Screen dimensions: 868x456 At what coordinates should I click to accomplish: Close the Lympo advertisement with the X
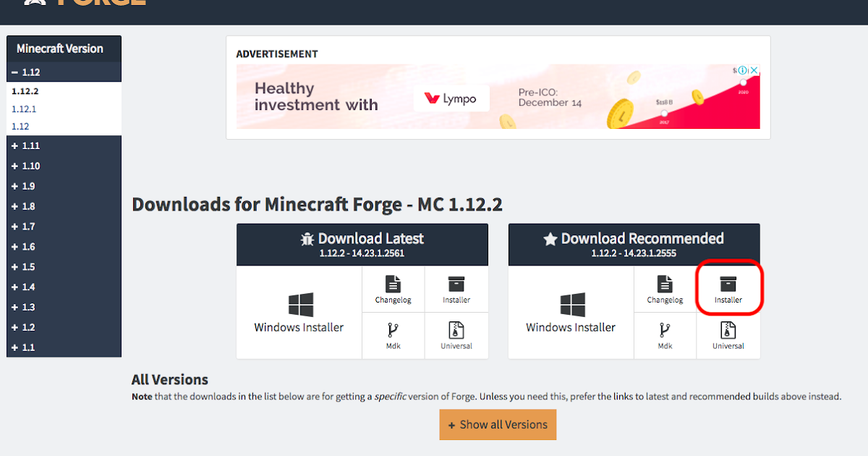coord(754,71)
